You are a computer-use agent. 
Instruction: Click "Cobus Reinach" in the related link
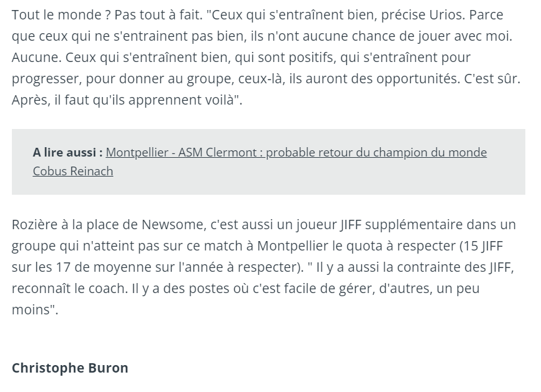pyautogui.click(x=73, y=171)
